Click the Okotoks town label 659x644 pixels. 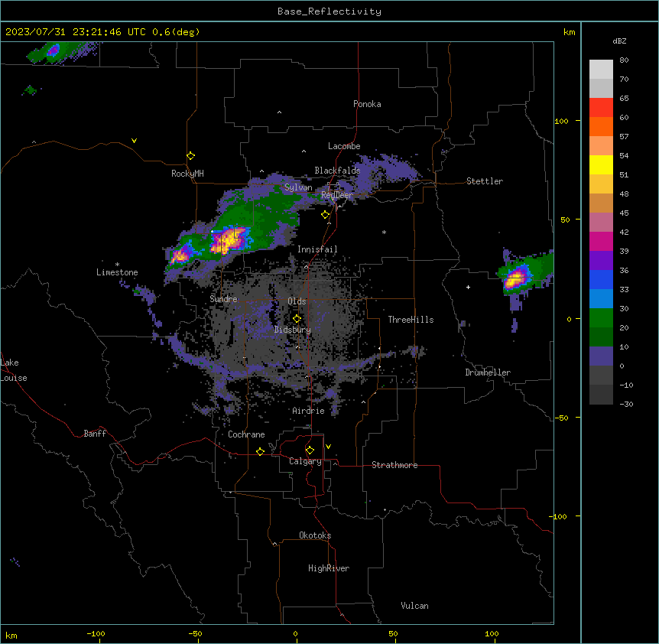[315, 535]
